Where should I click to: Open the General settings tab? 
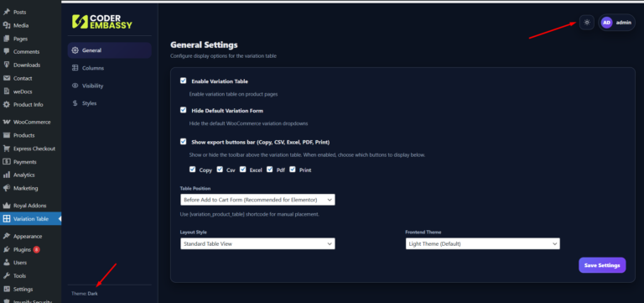(110, 50)
